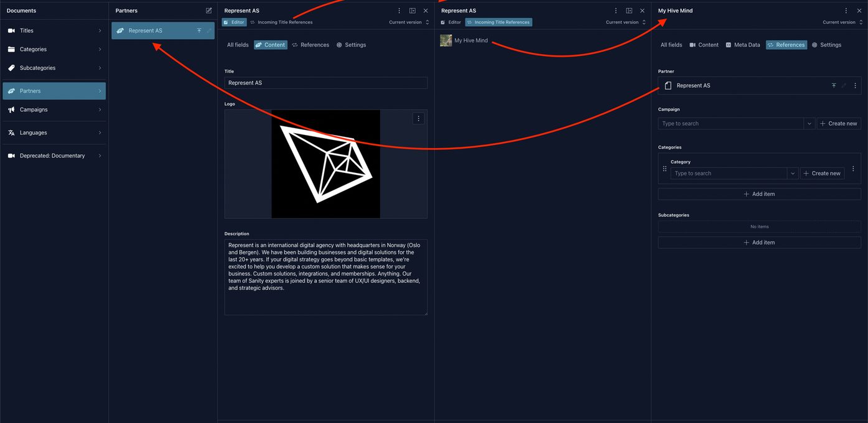Click the Title field containing Represent AS
The image size is (868, 423).
click(326, 83)
